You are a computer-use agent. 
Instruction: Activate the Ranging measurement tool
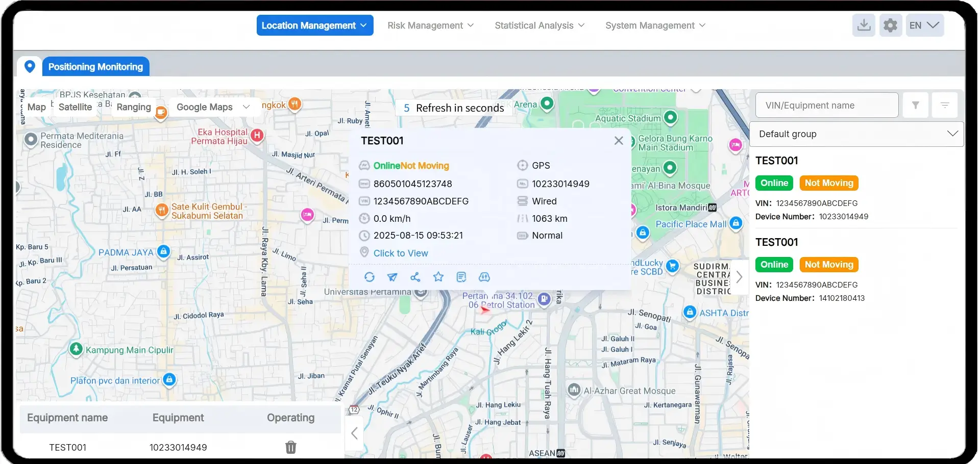134,107
